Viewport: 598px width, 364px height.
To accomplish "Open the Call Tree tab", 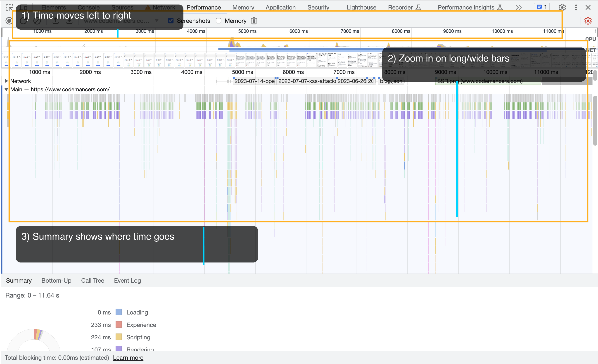I will pos(93,281).
